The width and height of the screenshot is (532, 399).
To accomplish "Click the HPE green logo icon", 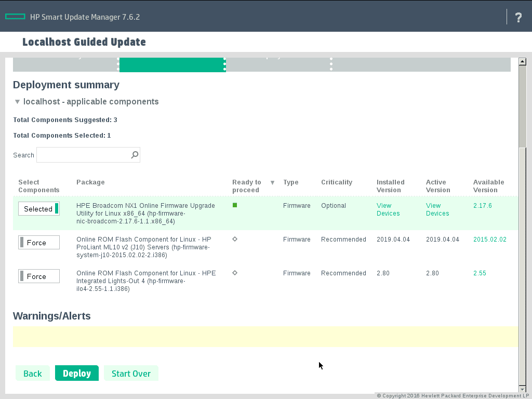I will point(15,17).
